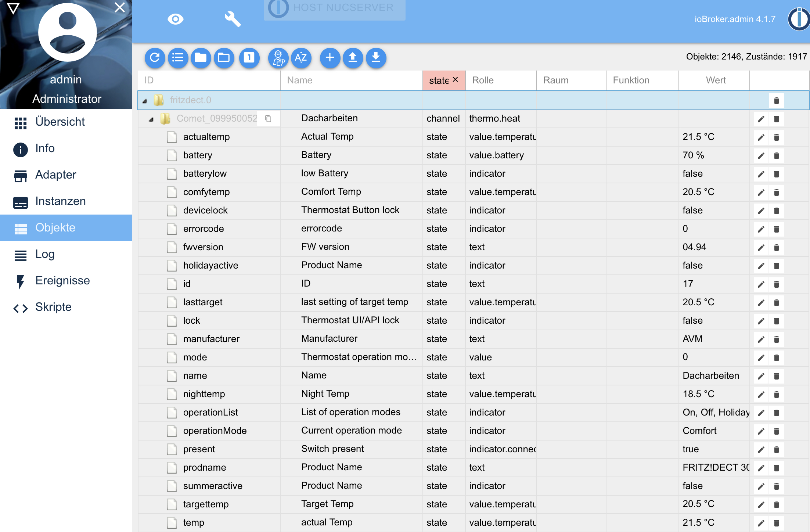Image resolution: width=810 pixels, height=532 pixels.
Task: Delete the fritzdect.0 folder
Action: pos(776,100)
